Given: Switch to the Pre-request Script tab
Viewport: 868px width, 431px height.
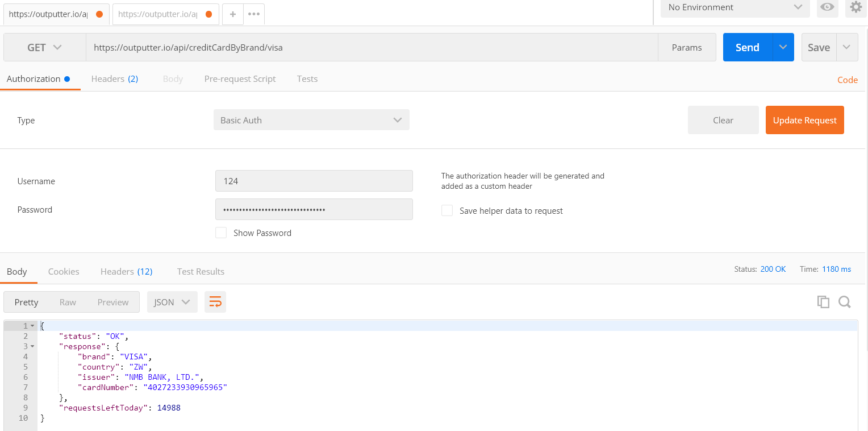Looking at the screenshot, I should coord(240,78).
